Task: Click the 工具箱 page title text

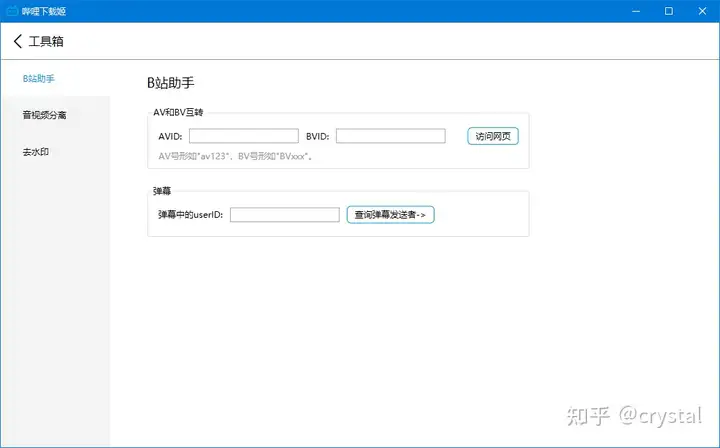Action: click(x=46, y=41)
